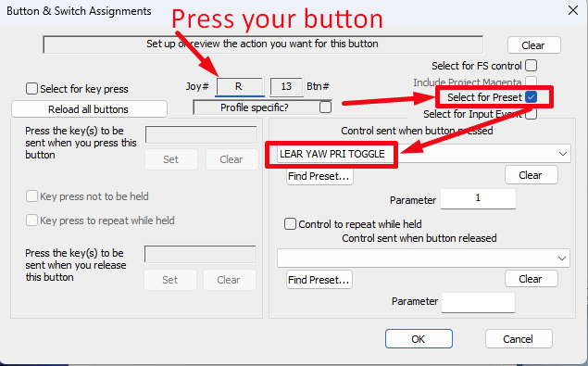588x366 pixels.
Task: Close the Button & Switch Assignments dialog
Action: click(x=573, y=10)
